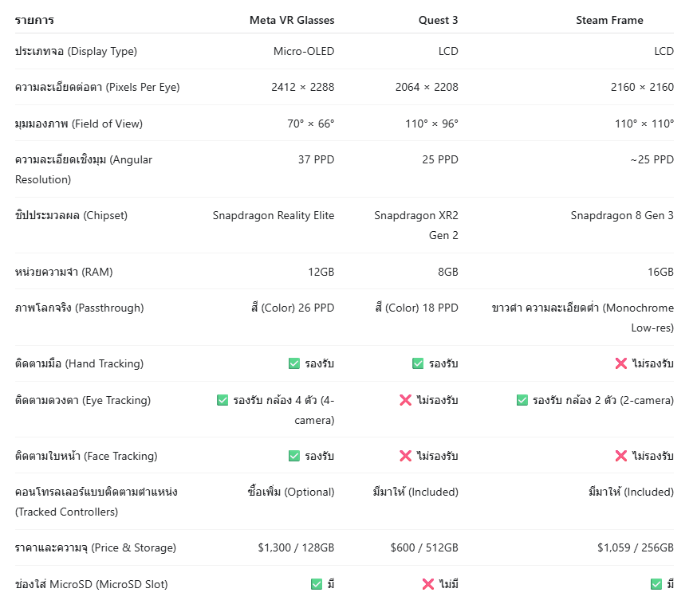The width and height of the screenshot is (697, 616).
Task: Click the 2160 × 2160 resolution cell
Action: [x=642, y=87]
